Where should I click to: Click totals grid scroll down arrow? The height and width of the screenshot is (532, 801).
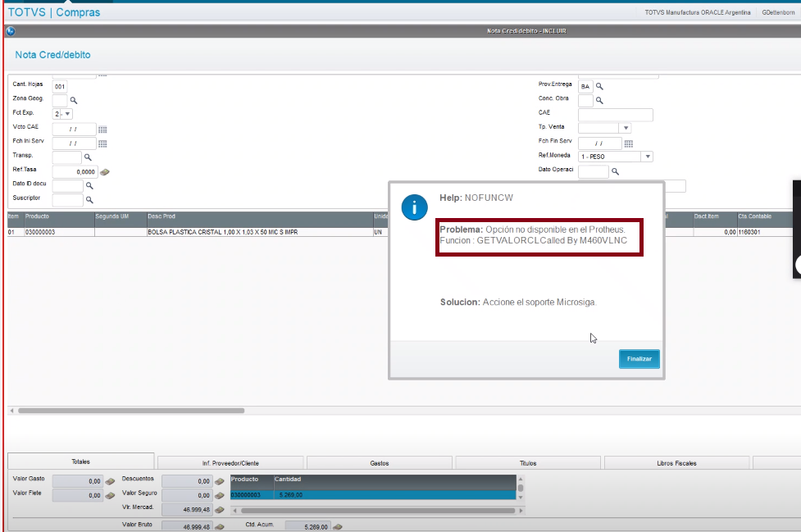[x=521, y=498]
